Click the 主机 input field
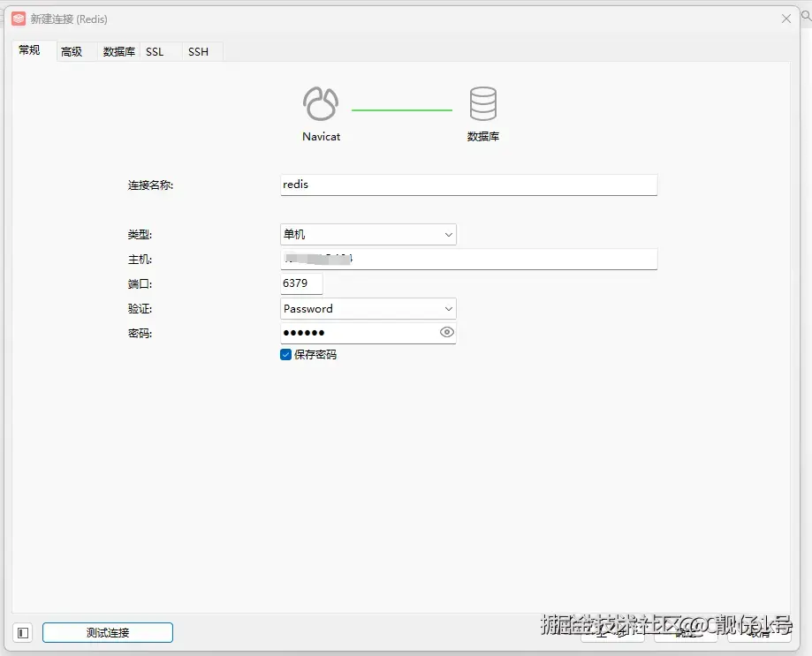 click(x=468, y=259)
